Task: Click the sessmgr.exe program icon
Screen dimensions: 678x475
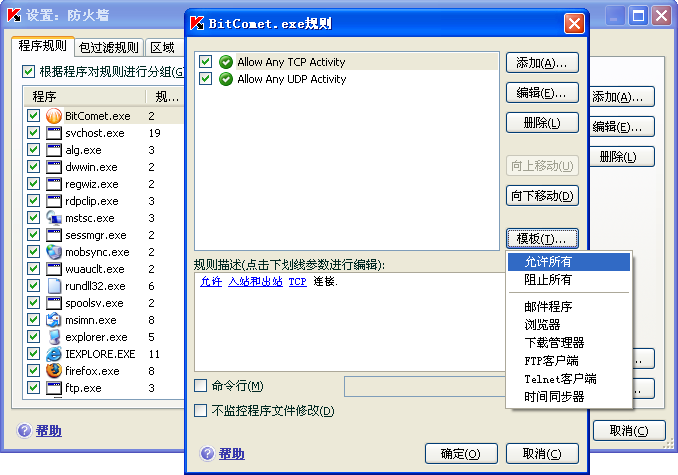Action: point(54,235)
